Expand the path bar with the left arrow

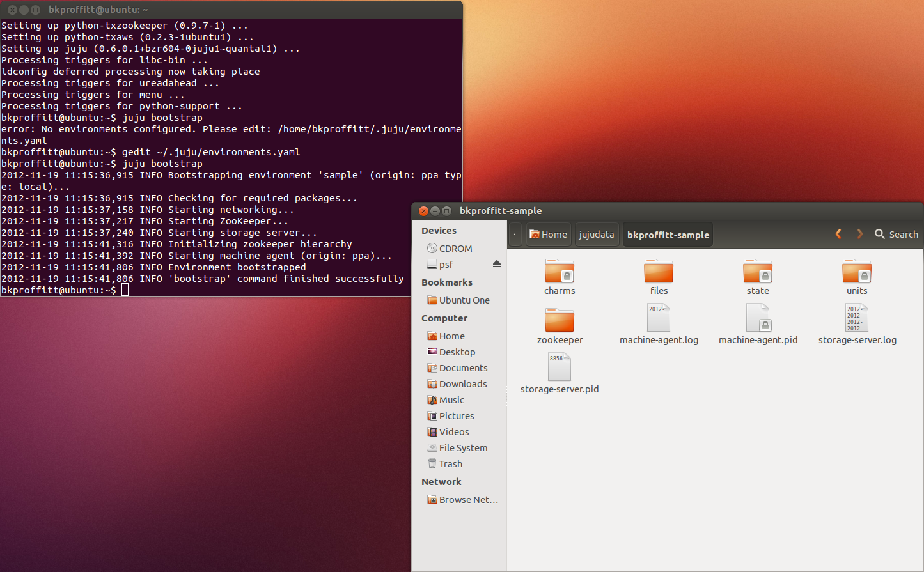point(515,235)
